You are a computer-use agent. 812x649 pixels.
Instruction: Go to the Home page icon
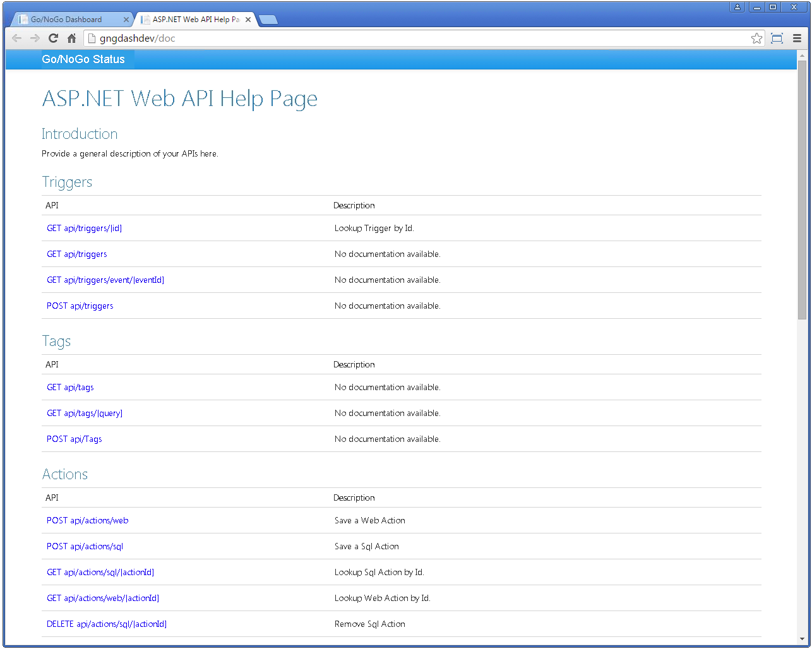pyautogui.click(x=71, y=39)
